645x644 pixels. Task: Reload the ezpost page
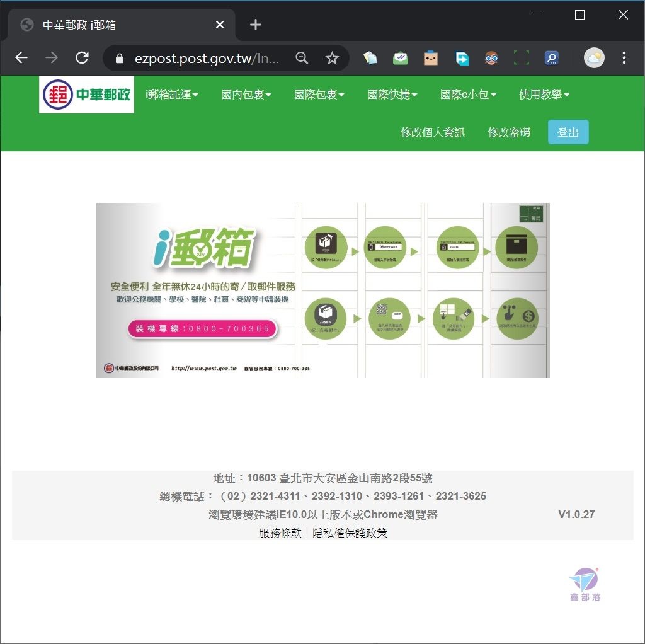tap(83, 57)
